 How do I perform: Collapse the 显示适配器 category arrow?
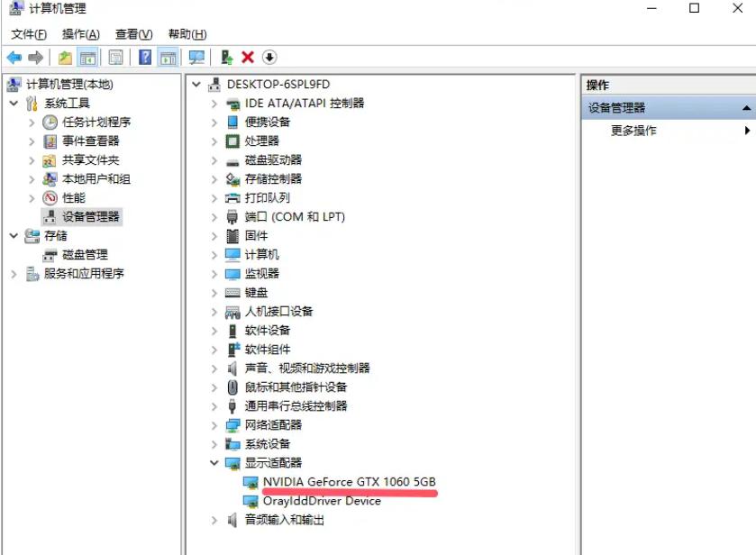click(x=214, y=463)
